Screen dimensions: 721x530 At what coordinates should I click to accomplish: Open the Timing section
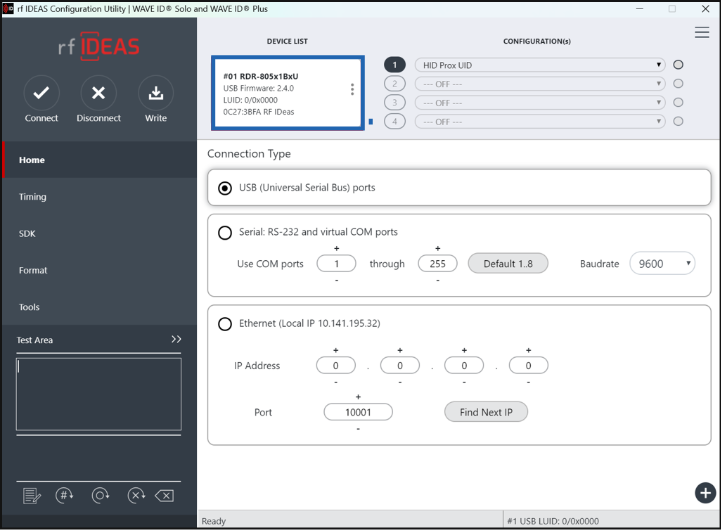(99, 197)
